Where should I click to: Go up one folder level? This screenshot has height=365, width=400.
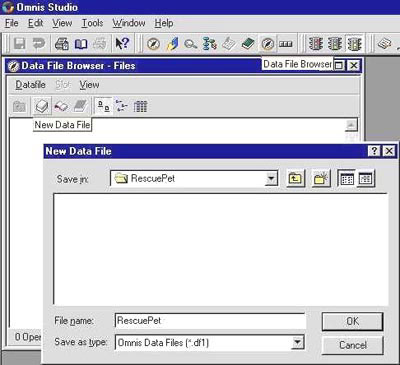[296, 179]
